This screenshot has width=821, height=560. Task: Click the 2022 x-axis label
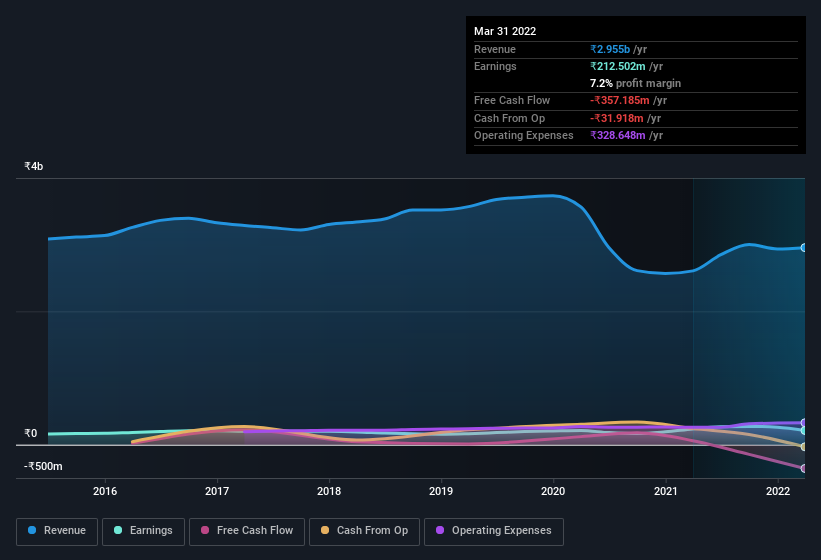[778, 491]
